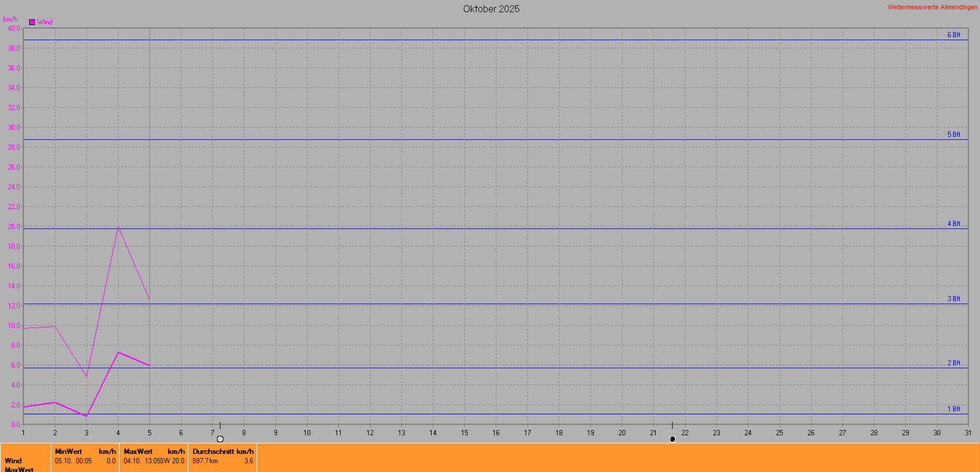The image size is (980, 472).
Task: Click the 6 Bft threshold label
Action: (953, 35)
